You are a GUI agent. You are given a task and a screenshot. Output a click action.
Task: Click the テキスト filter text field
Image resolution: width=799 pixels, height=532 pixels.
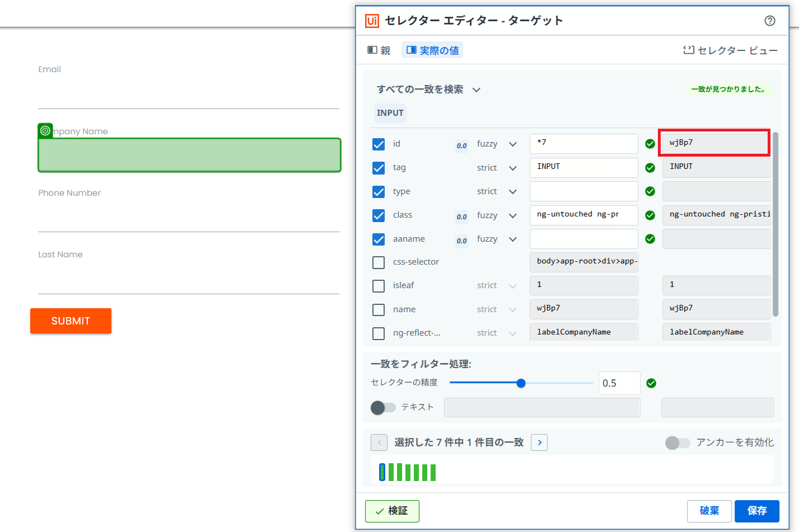click(542, 407)
